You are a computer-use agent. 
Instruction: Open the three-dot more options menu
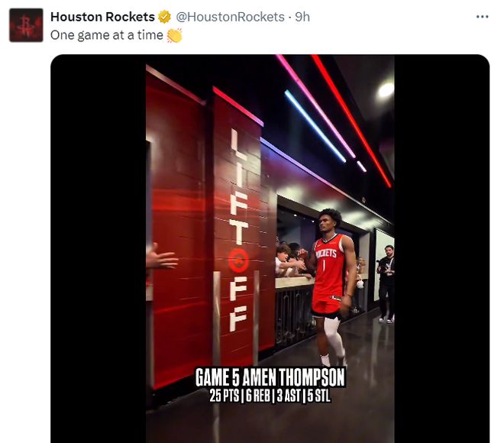click(x=482, y=17)
